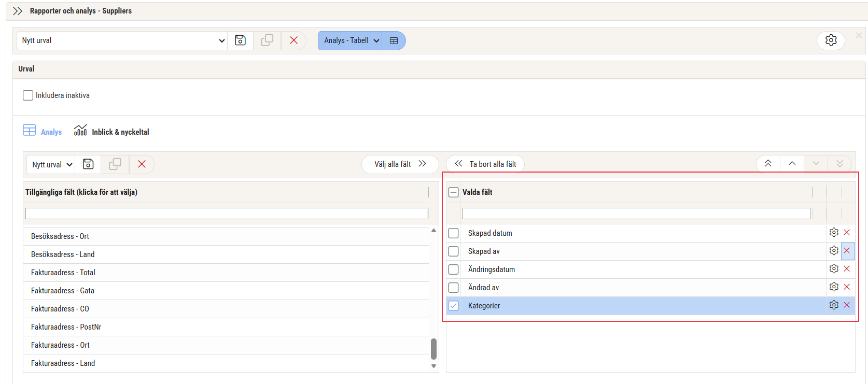Viewport: 868px width, 384px height.
Task: Toggle the Valda fält select-all checkbox
Action: tap(453, 192)
